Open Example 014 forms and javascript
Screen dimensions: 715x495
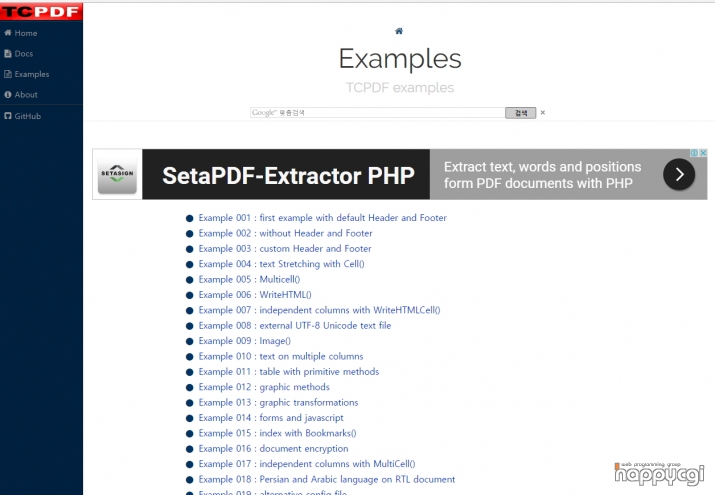(271, 418)
